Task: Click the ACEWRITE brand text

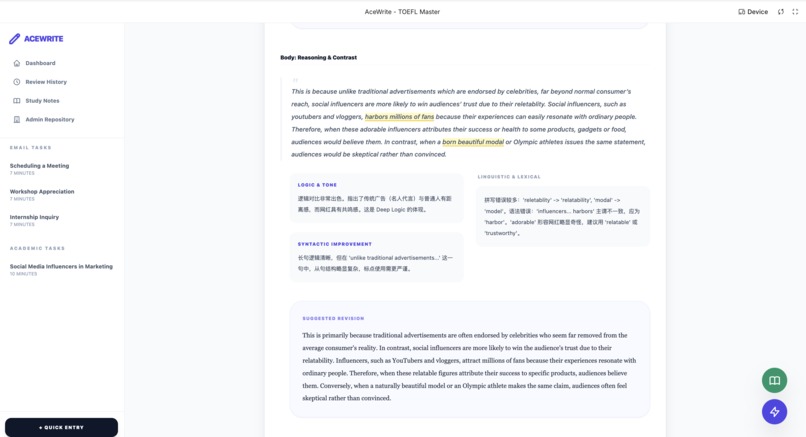Action: tap(44, 39)
